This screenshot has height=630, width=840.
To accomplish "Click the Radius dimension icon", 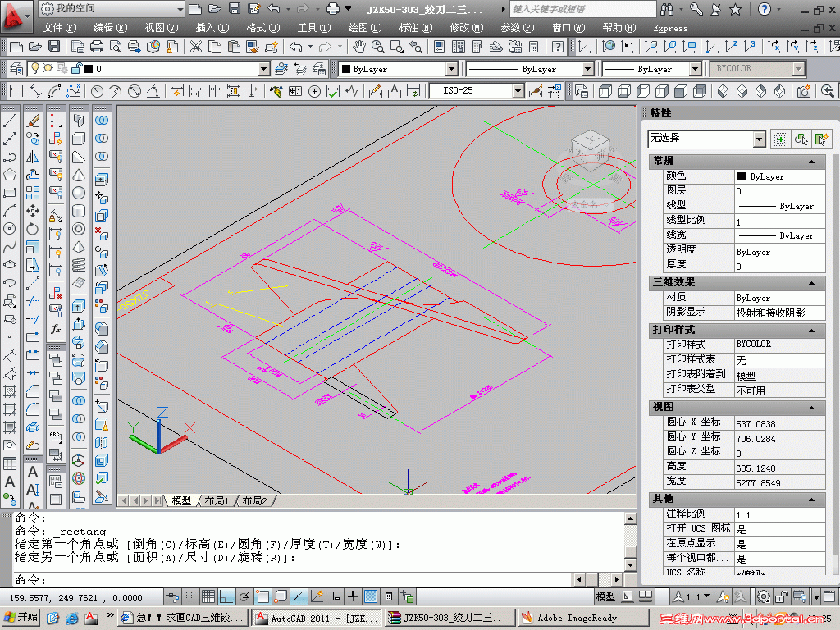I will (x=97, y=91).
